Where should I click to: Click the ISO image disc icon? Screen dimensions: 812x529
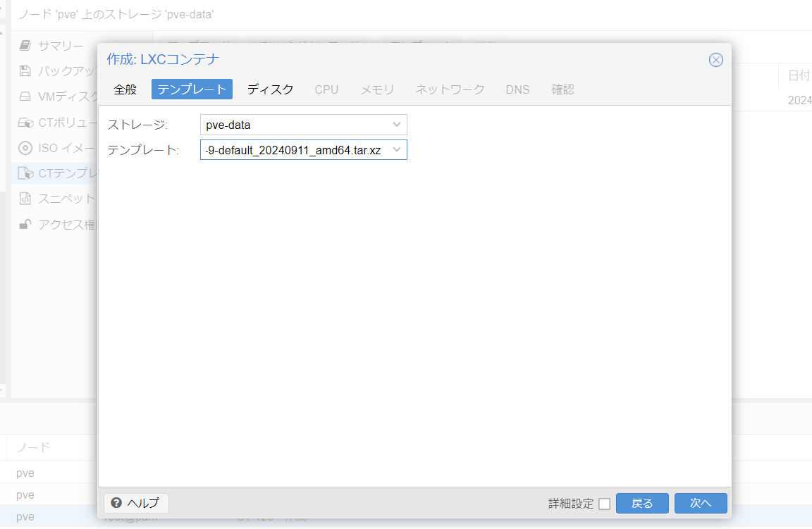tap(25, 148)
